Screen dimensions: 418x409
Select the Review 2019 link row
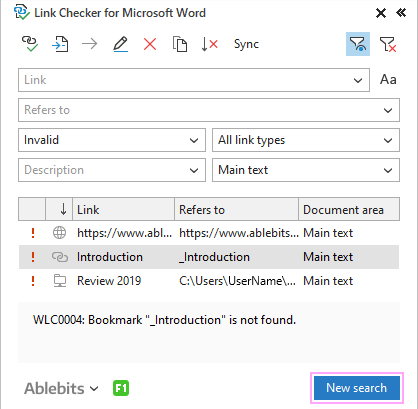pos(209,281)
